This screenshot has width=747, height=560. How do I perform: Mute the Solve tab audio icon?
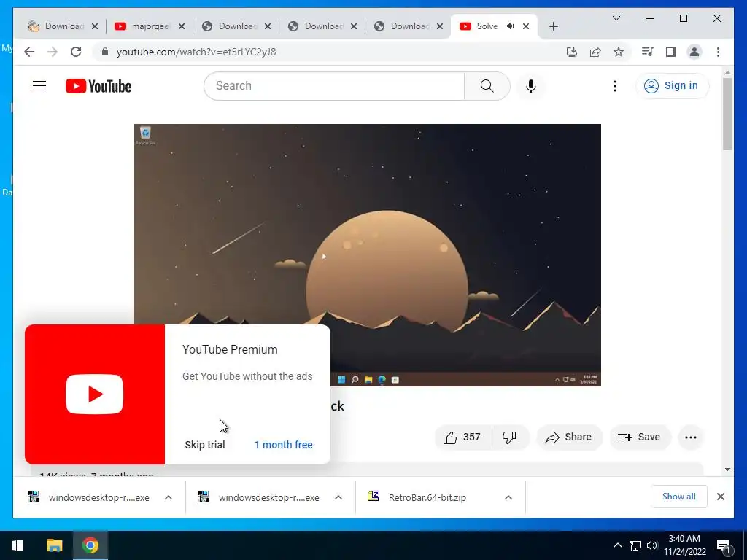pos(510,26)
